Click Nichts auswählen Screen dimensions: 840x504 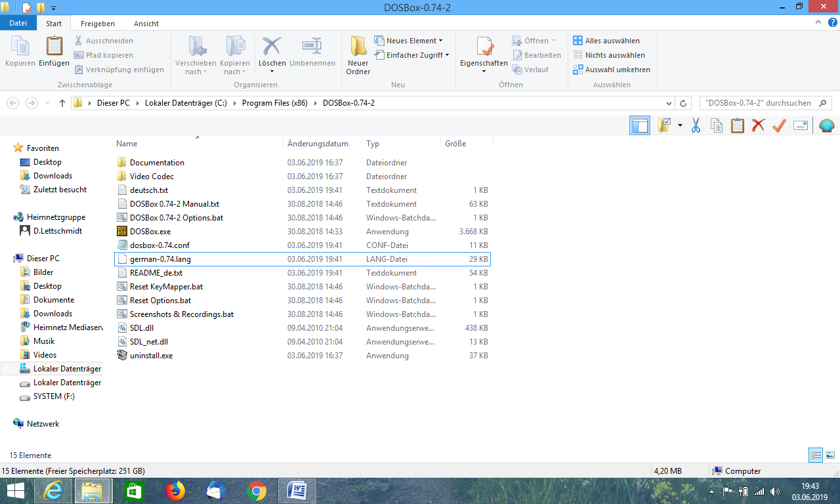[x=609, y=55]
